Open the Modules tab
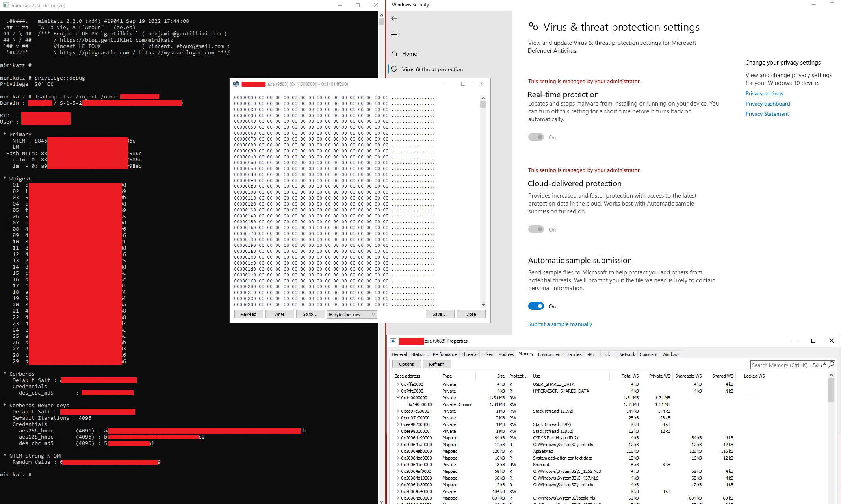The width and height of the screenshot is (841, 504). pos(506,354)
